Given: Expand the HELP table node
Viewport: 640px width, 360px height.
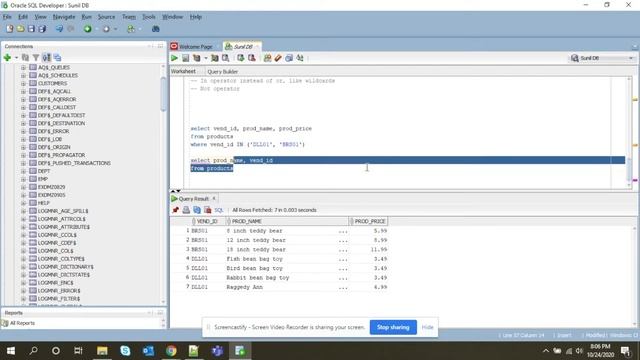Looking at the screenshot, I should [23, 203].
